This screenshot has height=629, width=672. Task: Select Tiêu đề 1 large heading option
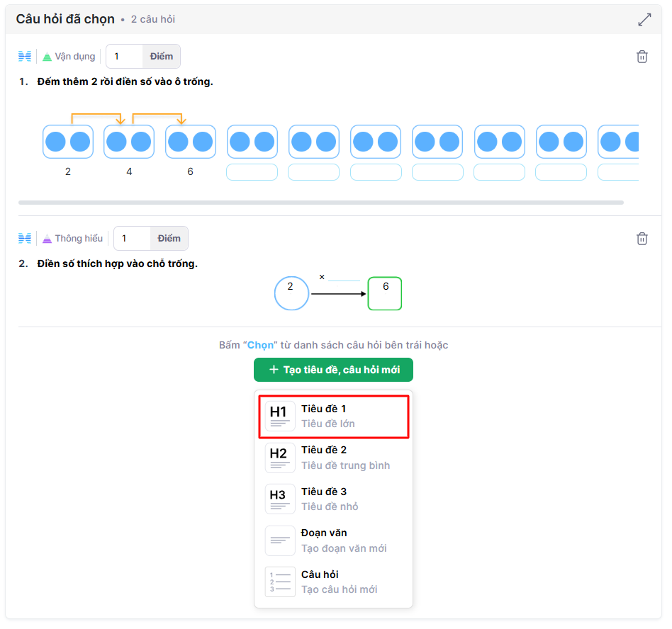[x=333, y=416]
